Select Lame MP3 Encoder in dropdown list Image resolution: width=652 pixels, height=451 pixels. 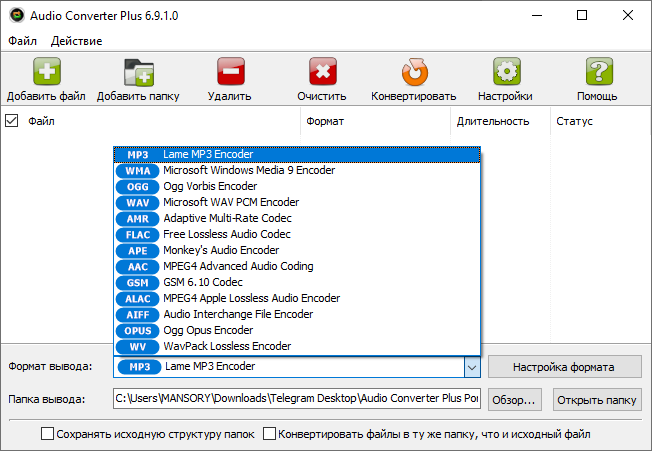[x=297, y=155]
